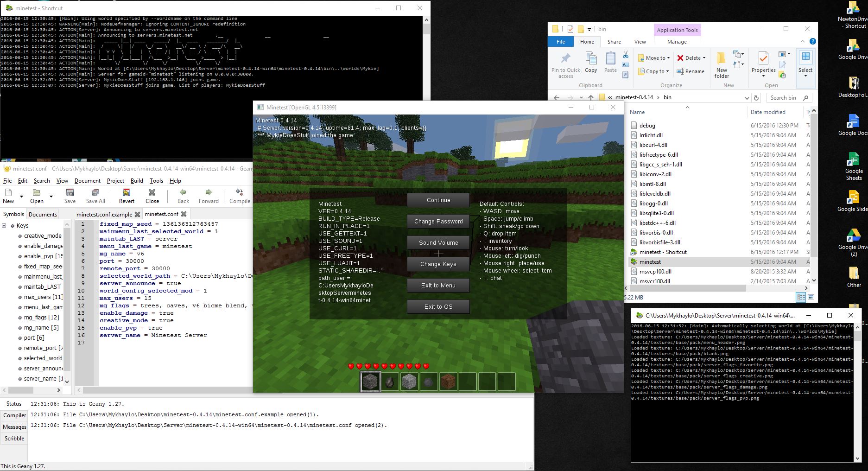The height and width of the screenshot is (471, 868).
Task: Click the New file icon in Geany
Action: pos(8,195)
